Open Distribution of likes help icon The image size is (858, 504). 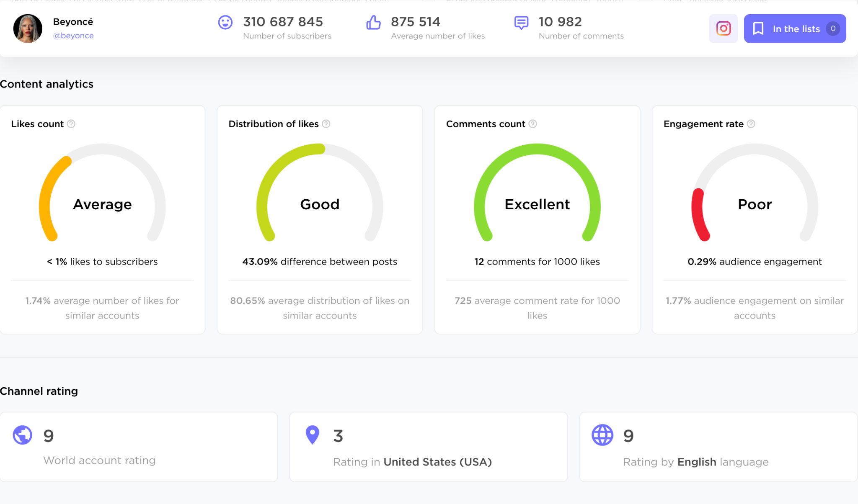point(326,124)
